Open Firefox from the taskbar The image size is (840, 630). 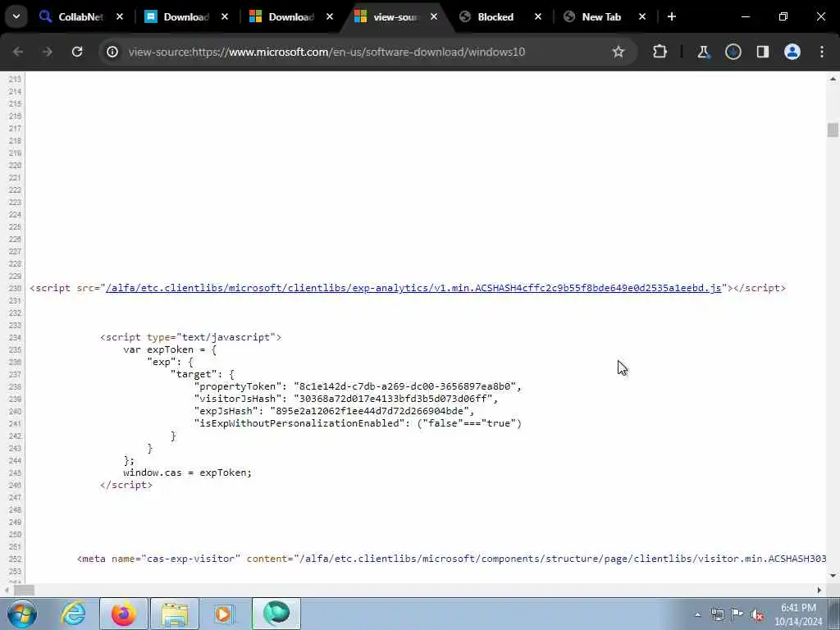pyautogui.click(x=123, y=614)
